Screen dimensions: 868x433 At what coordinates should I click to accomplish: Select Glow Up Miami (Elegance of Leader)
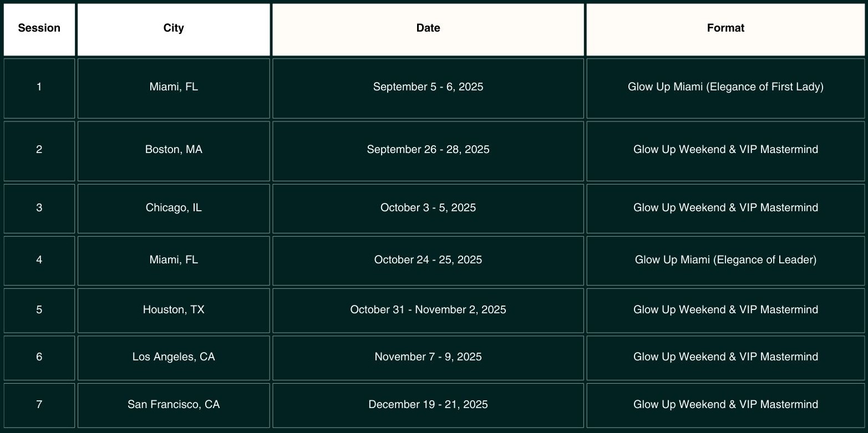coord(725,261)
